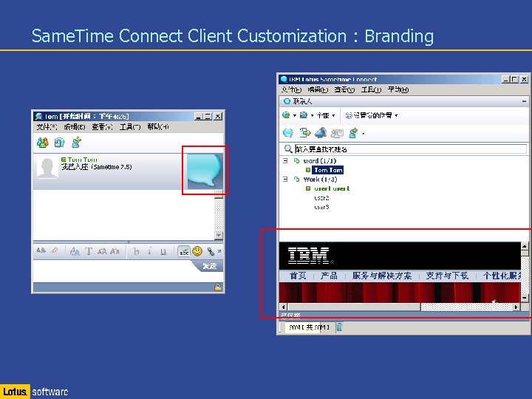Toggle underline formatting in chat editor

pos(163,251)
